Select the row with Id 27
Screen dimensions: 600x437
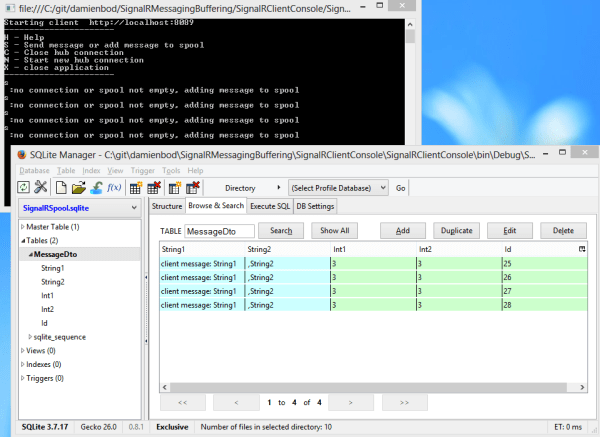(373, 291)
